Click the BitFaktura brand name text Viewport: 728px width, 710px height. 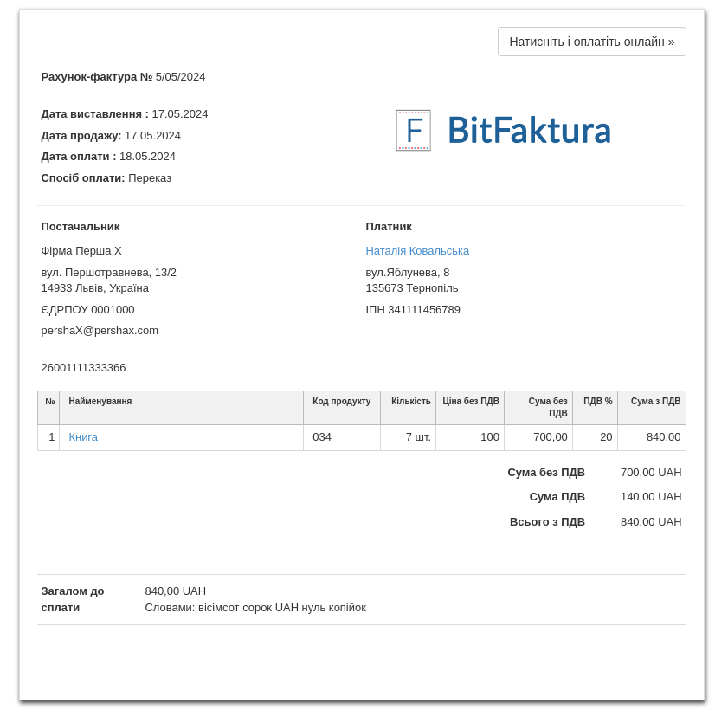(529, 131)
